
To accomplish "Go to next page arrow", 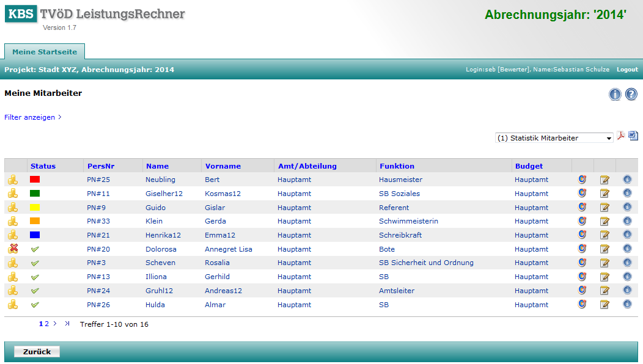I will pos(55,324).
